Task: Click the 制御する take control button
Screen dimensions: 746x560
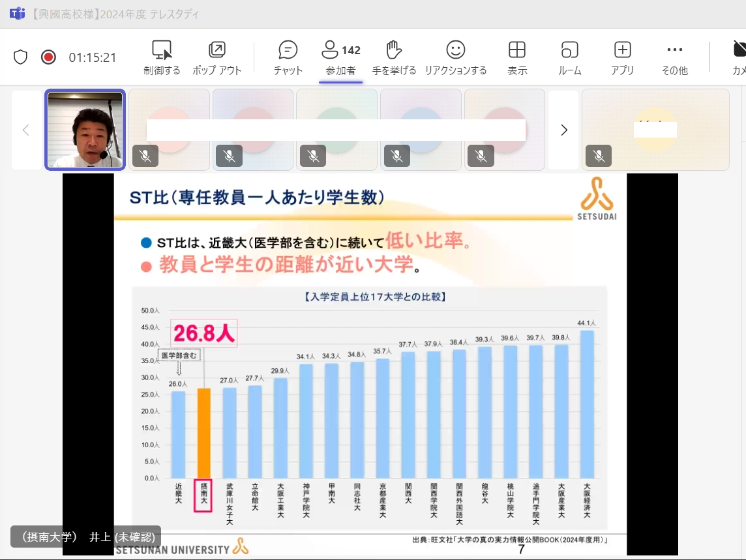Action: 162,57
